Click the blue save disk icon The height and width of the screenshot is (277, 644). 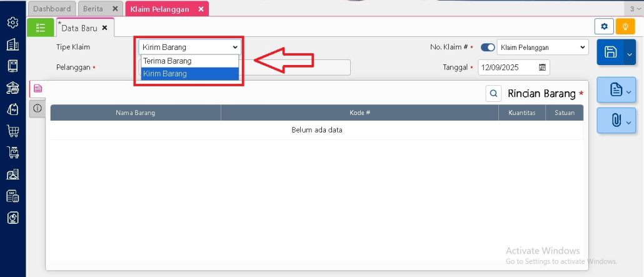pos(610,54)
